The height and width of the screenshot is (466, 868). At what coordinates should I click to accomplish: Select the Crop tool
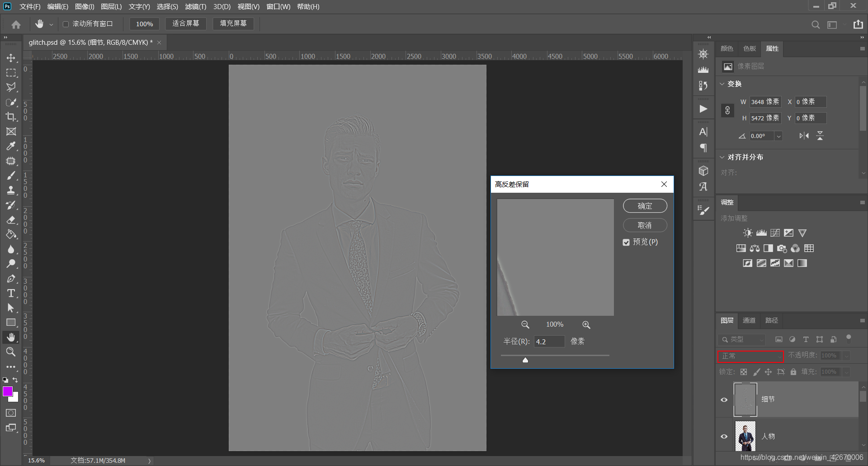pyautogui.click(x=11, y=117)
